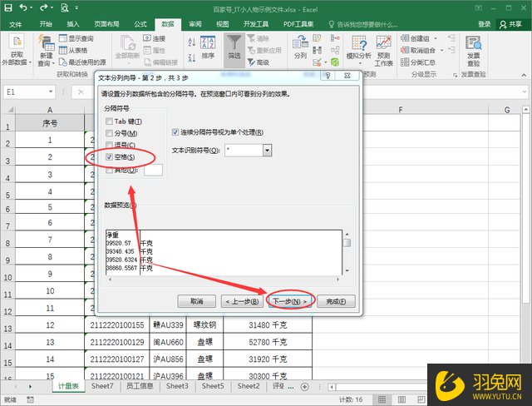Sort ascending with the A-Z icon
The image size is (532, 406).
pyautogui.click(x=192, y=42)
